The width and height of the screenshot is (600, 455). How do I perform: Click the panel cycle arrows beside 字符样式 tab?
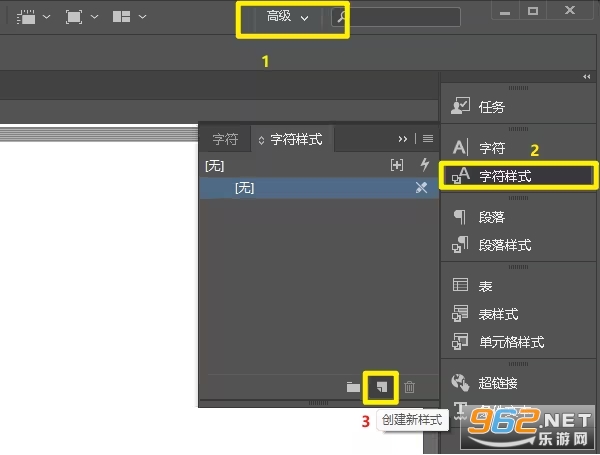pyautogui.click(x=261, y=140)
